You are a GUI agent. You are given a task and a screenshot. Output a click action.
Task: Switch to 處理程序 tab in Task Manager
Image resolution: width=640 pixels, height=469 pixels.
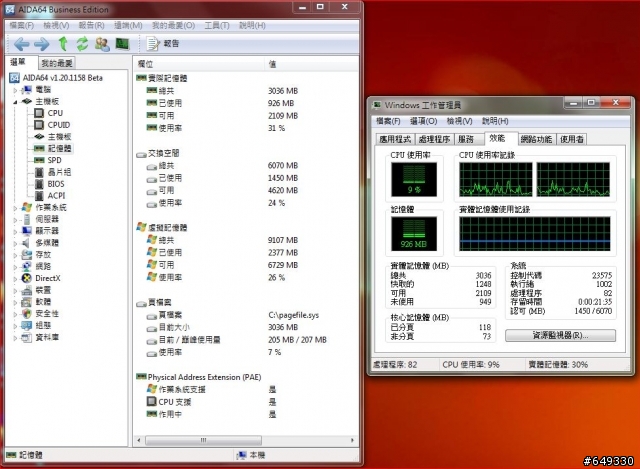click(x=434, y=139)
